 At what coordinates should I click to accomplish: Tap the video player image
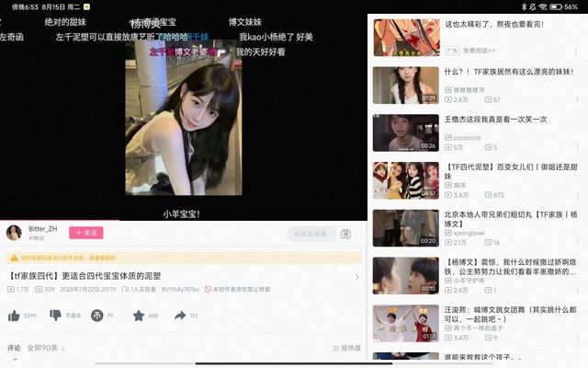pos(184,118)
